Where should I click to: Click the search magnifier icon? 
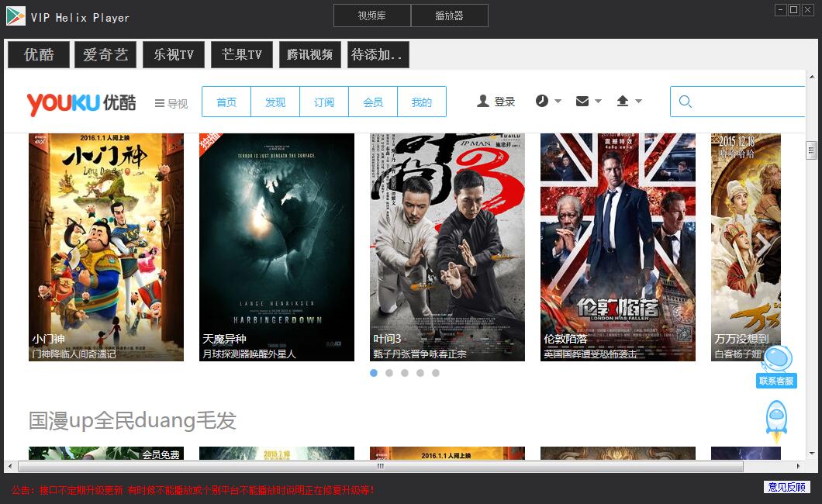pos(686,101)
